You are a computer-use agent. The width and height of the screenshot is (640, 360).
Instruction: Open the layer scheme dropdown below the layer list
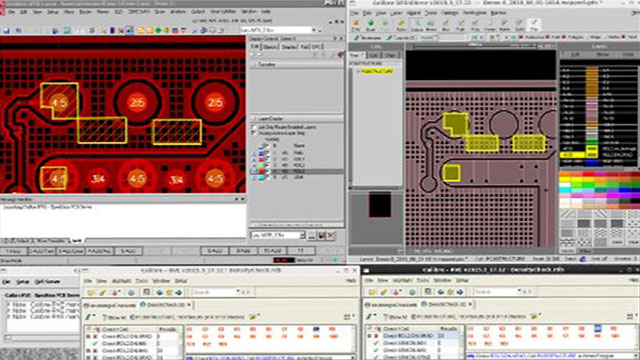pos(302,236)
